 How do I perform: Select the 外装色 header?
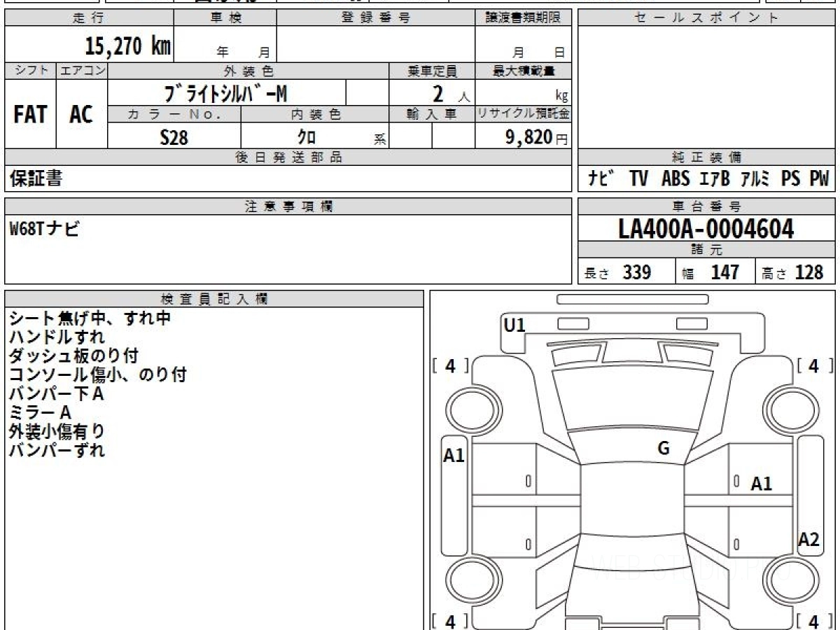pos(248,71)
